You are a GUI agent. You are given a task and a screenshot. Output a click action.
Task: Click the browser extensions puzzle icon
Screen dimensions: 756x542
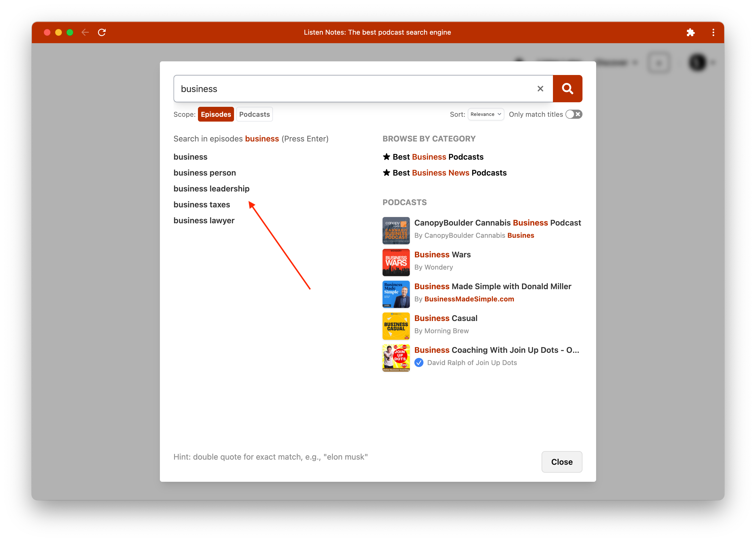tap(690, 32)
